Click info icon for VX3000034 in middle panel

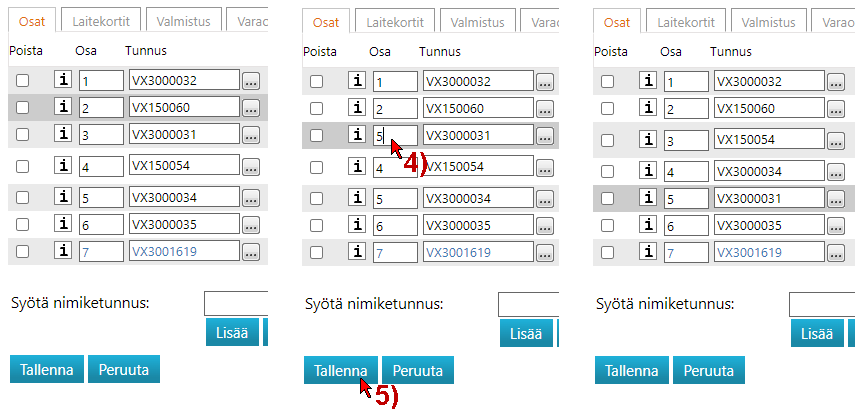point(357,199)
